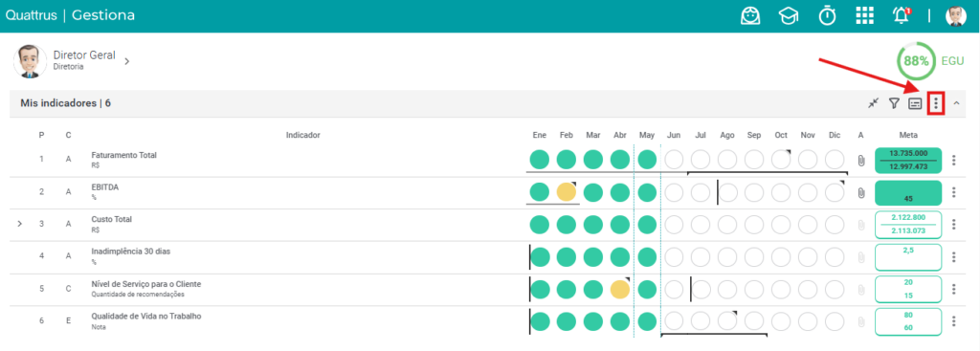This screenshot has height=351, width=980.
Task: Expand the Custo Total row arrow
Action: tap(19, 223)
